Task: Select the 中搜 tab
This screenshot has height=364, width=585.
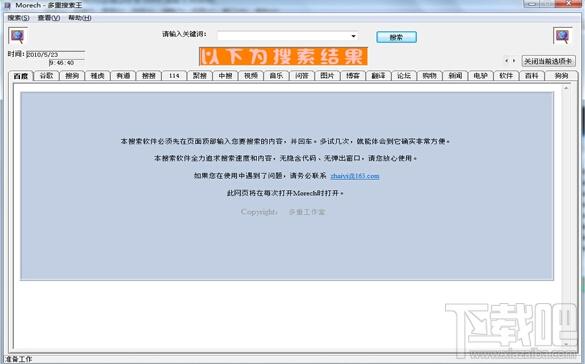Action: coord(225,76)
